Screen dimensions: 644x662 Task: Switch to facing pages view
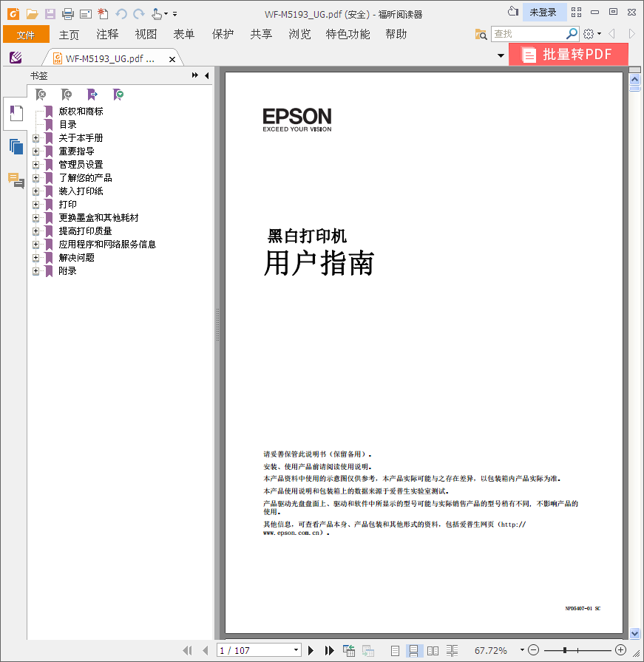[433, 651]
